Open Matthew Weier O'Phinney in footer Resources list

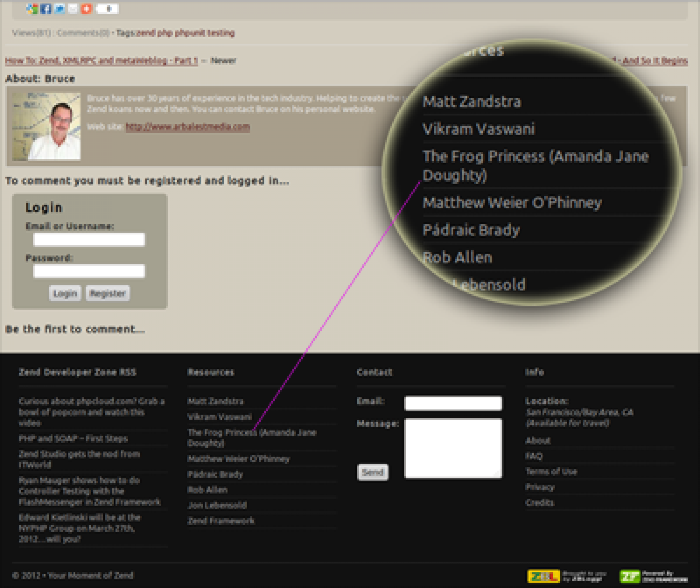[239, 459]
